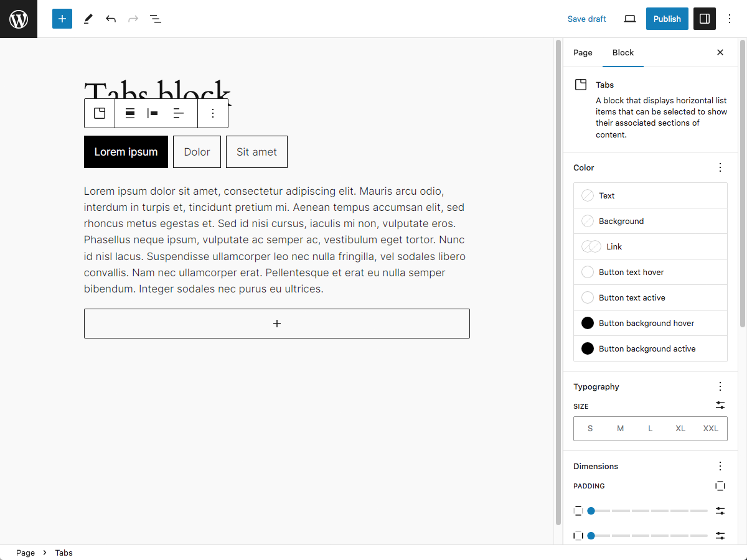Open Typography options menu
This screenshot has height=560, width=747.
tap(720, 386)
